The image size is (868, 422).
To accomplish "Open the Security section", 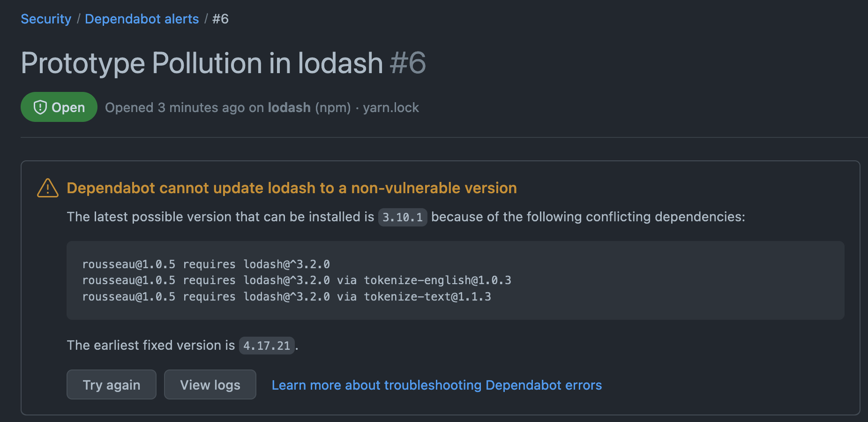I will point(45,19).
